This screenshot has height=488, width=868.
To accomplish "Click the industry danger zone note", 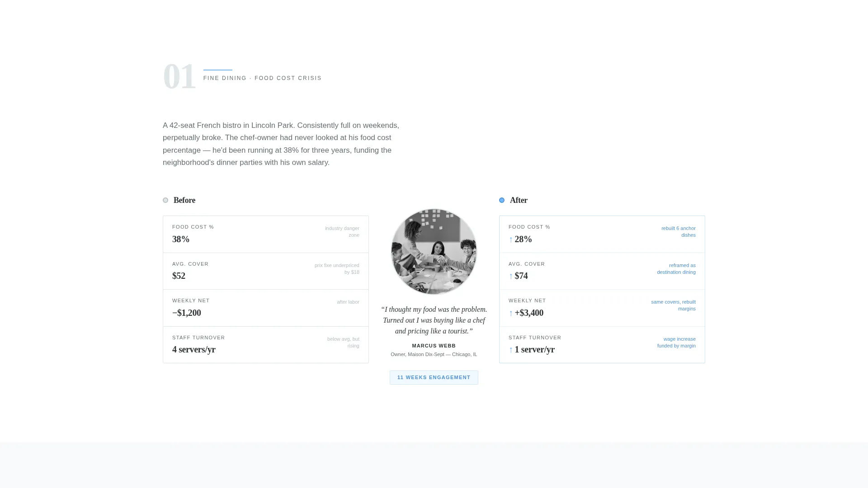I will 342,231.
